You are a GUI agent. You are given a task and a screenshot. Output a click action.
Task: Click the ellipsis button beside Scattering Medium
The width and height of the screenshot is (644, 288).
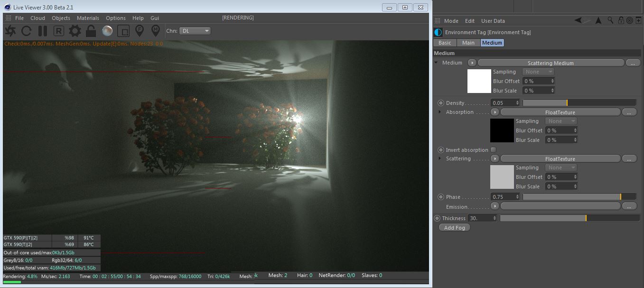click(x=633, y=63)
